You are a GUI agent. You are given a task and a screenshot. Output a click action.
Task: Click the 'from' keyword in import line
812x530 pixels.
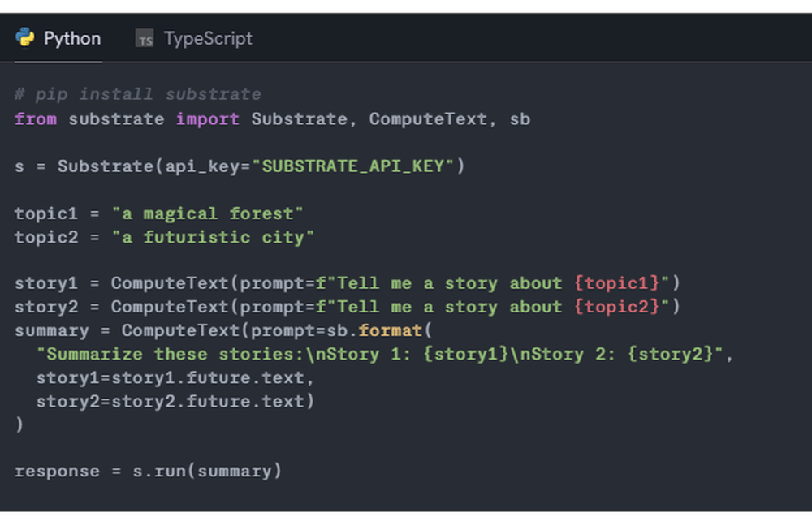pyautogui.click(x=36, y=119)
